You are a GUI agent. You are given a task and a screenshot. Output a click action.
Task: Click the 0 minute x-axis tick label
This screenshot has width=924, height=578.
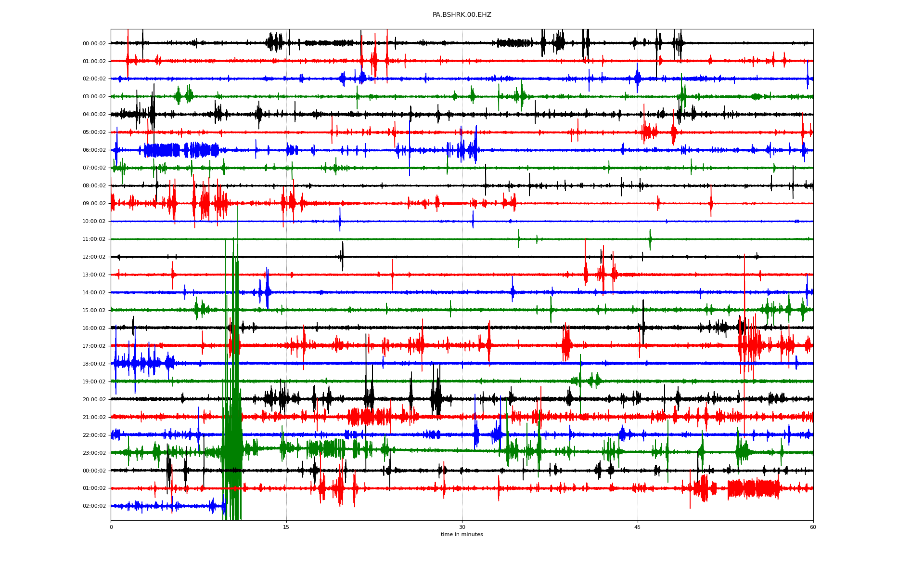111,527
